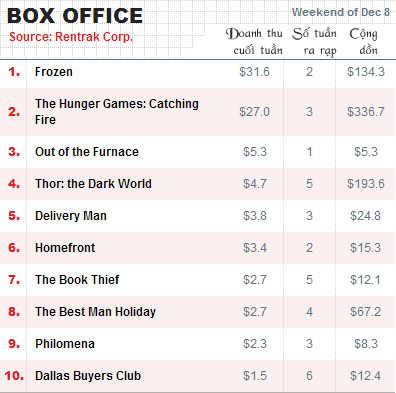Screen dimensions: 396x393
Task: Select the $193.6 total for Thor
Action: click(366, 184)
